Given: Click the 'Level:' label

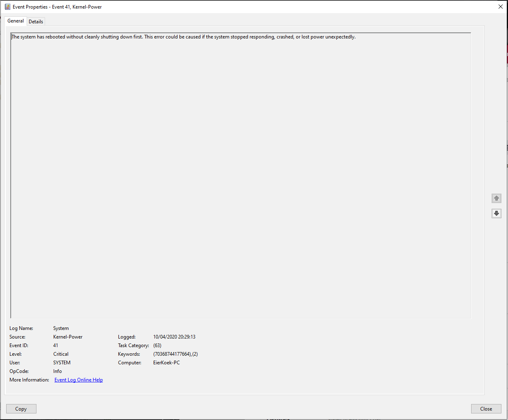Looking at the screenshot, I should tap(16, 354).
